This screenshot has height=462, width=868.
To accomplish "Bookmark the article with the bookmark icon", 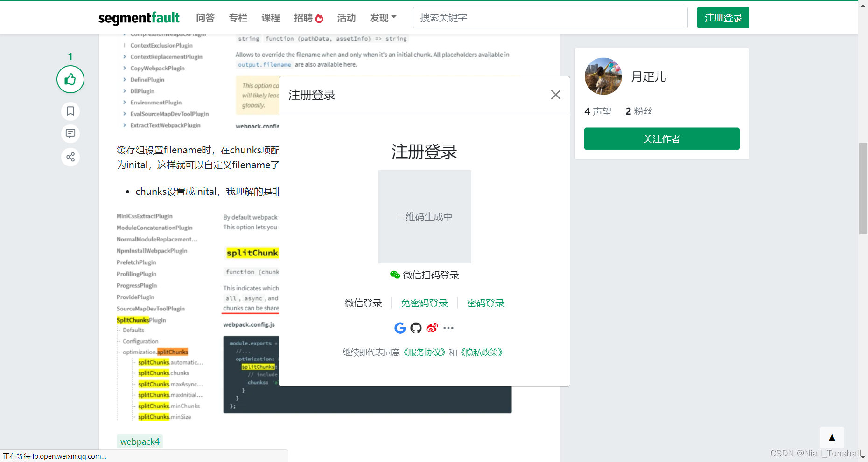I will pyautogui.click(x=70, y=111).
